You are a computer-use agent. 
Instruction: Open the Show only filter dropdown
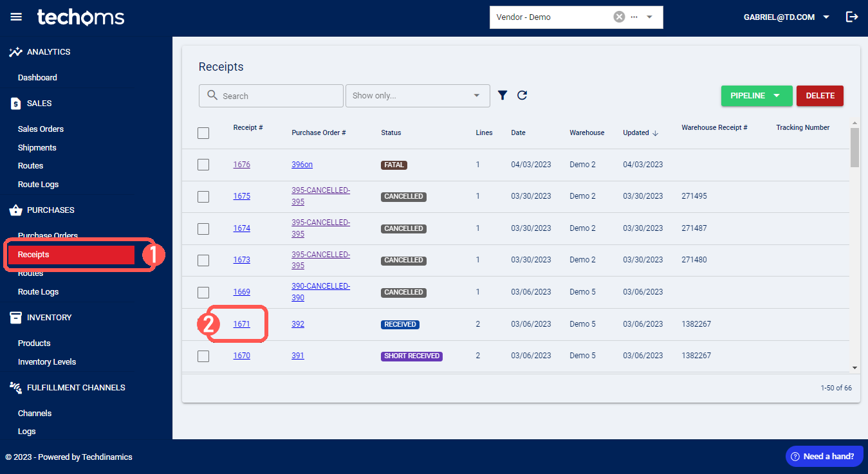[x=418, y=96]
